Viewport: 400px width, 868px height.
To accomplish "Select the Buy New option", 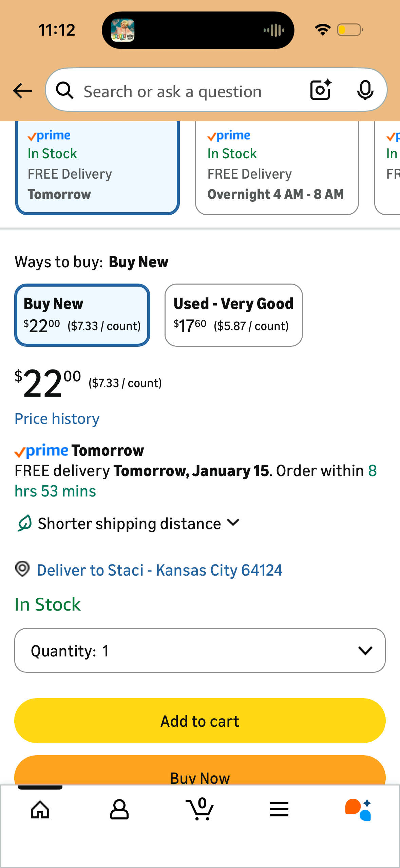I will click(82, 315).
